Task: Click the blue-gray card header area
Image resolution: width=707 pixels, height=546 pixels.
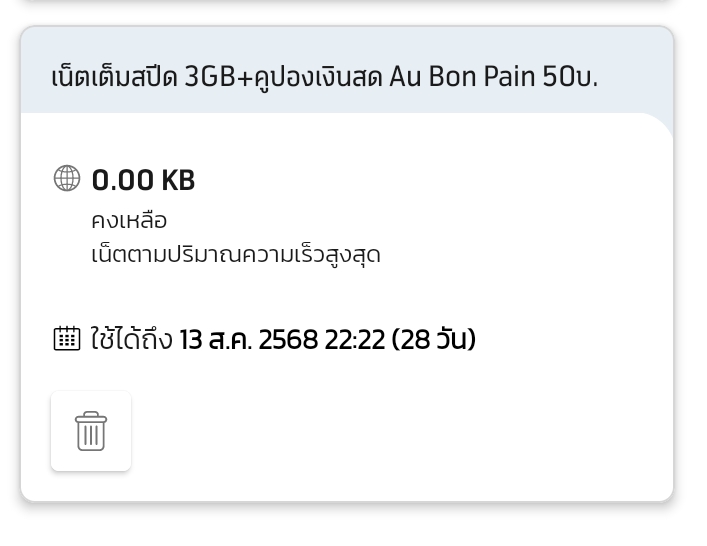Action: [347, 70]
